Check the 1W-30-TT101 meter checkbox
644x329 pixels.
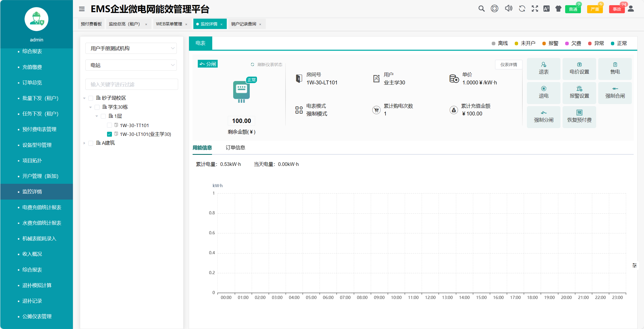(x=109, y=125)
